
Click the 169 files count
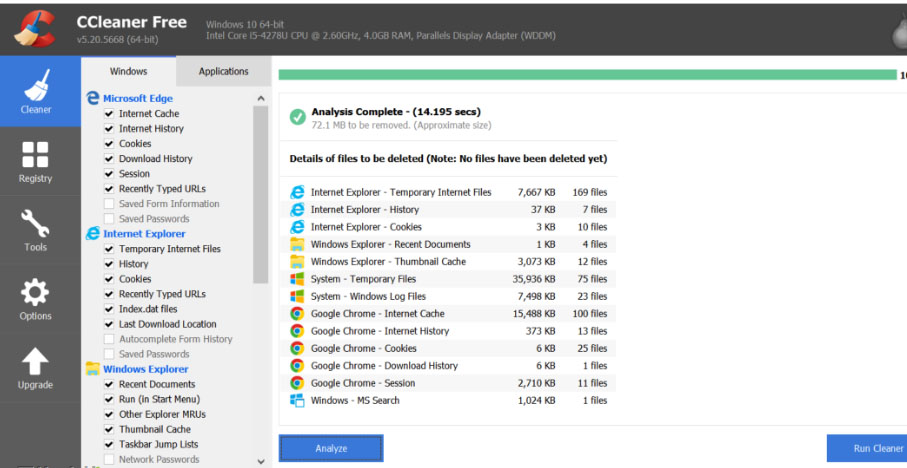[x=590, y=192]
